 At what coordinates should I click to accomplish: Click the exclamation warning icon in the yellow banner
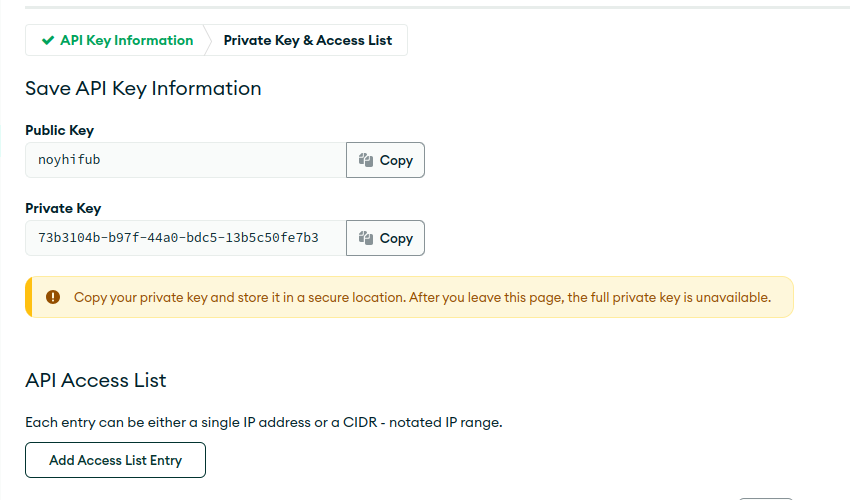pyautogui.click(x=53, y=297)
